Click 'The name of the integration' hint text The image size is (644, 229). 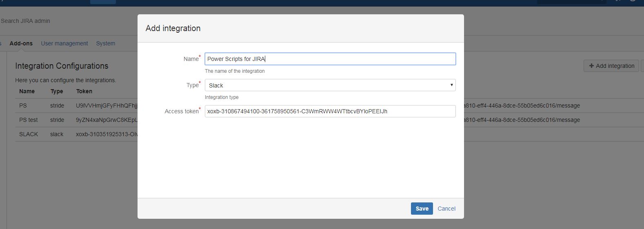[x=235, y=71]
